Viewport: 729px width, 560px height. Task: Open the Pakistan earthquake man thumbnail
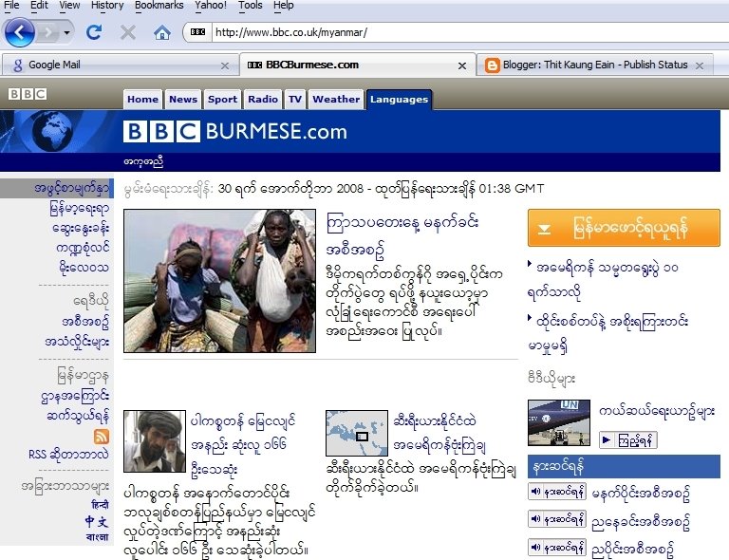(155, 441)
